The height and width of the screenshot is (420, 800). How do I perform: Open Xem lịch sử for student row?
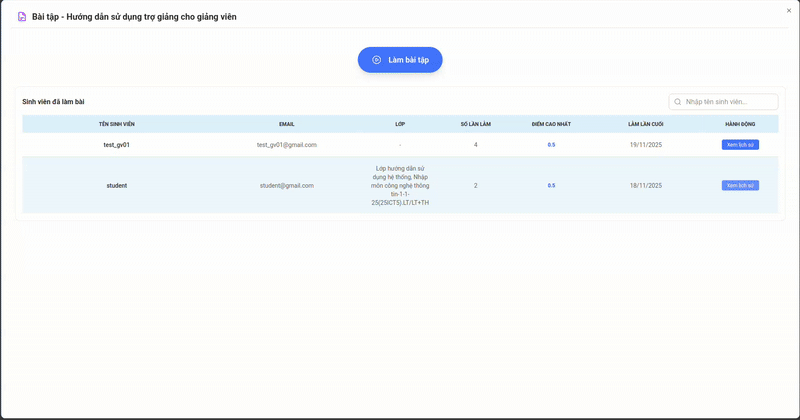pyautogui.click(x=740, y=185)
